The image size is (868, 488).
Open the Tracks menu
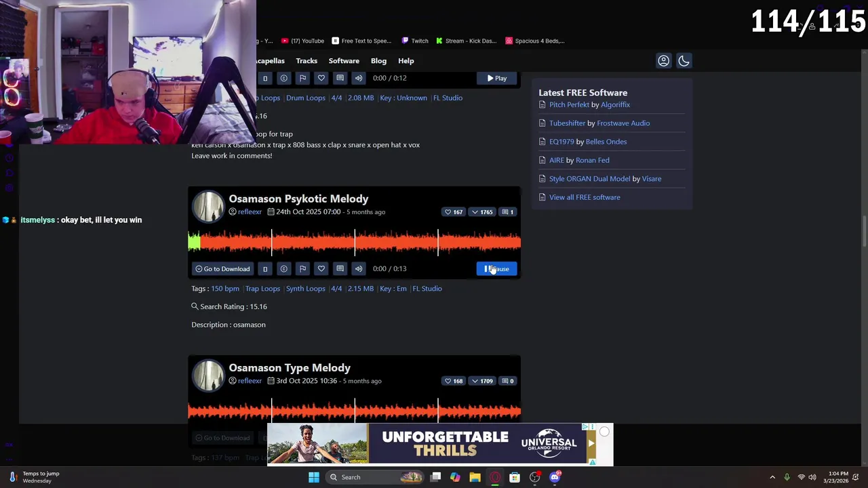pos(307,61)
